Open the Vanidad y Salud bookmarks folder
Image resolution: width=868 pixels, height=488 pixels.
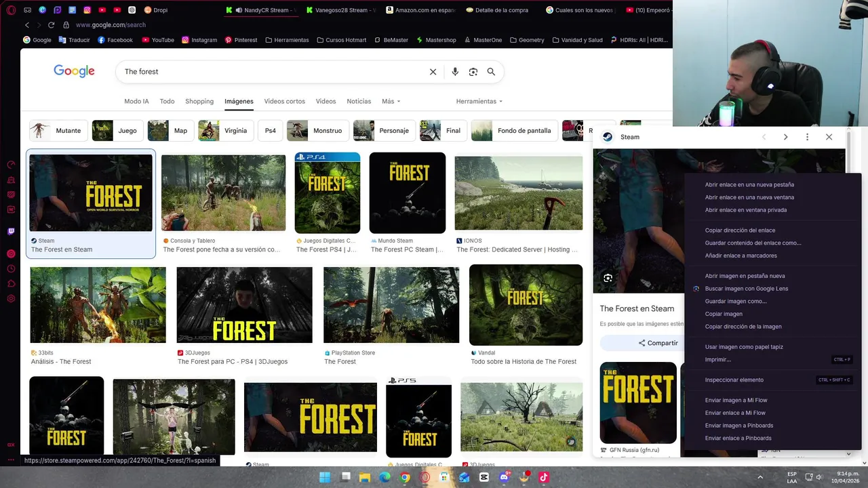577,40
